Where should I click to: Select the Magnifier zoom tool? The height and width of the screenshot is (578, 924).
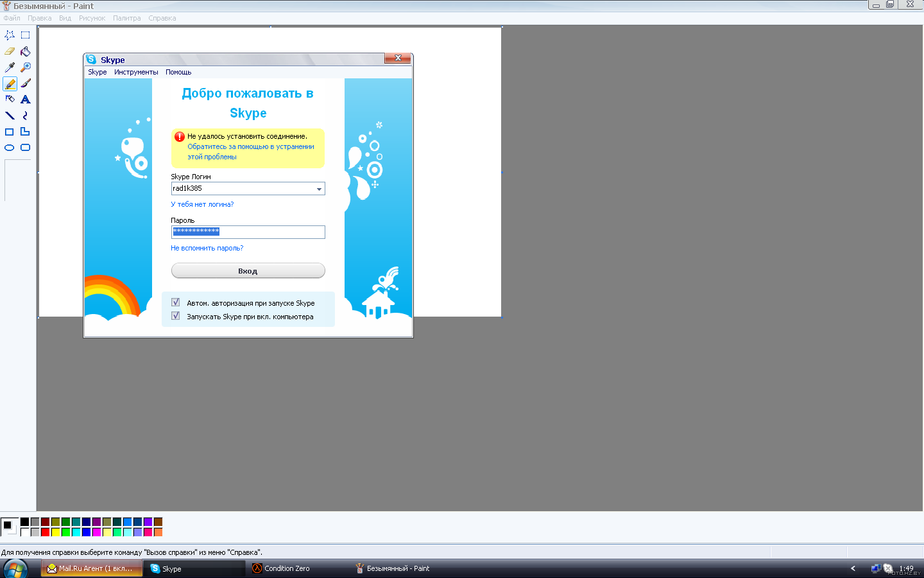coord(26,67)
